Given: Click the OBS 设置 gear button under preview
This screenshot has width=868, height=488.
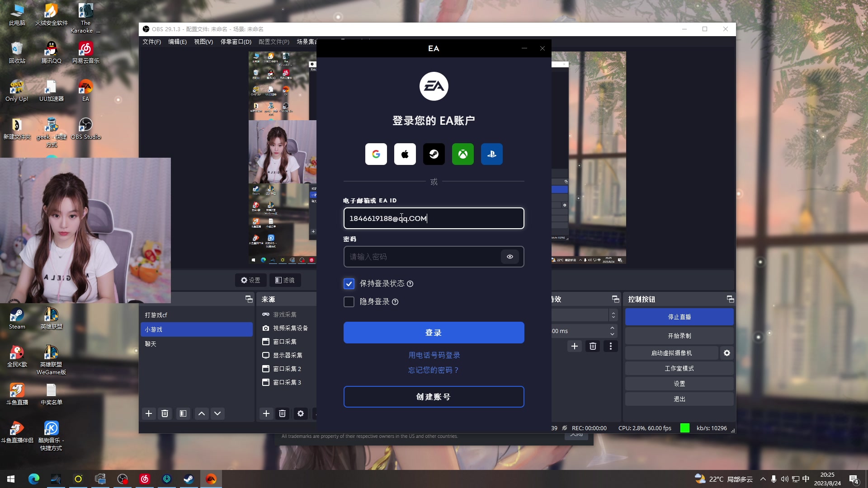Looking at the screenshot, I should (250, 280).
